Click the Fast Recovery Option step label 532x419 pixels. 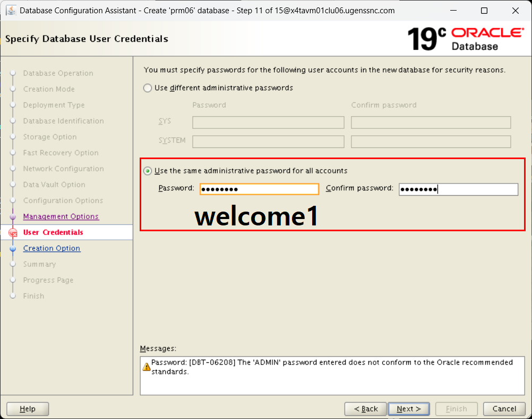click(x=61, y=153)
